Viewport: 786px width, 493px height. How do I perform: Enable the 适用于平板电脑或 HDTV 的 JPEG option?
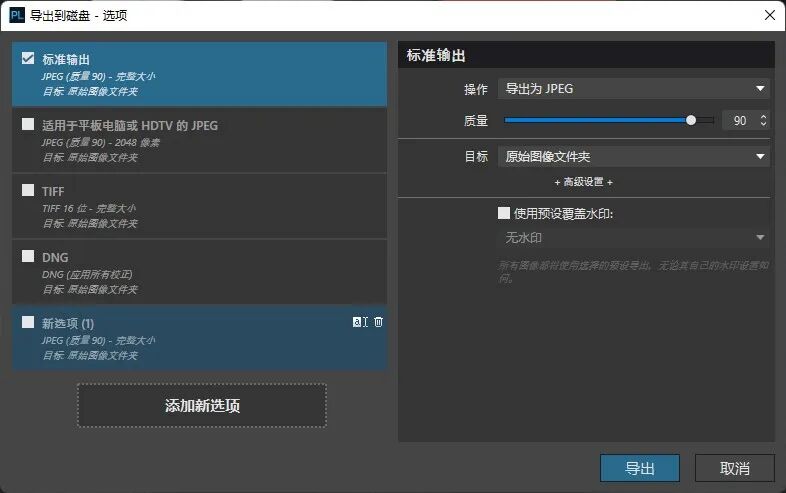[x=28, y=124]
